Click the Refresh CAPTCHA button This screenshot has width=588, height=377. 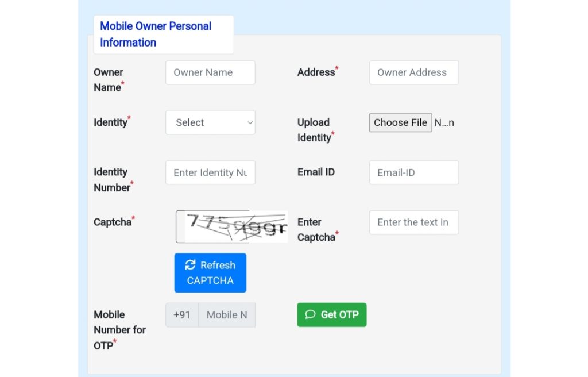(x=210, y=272)
